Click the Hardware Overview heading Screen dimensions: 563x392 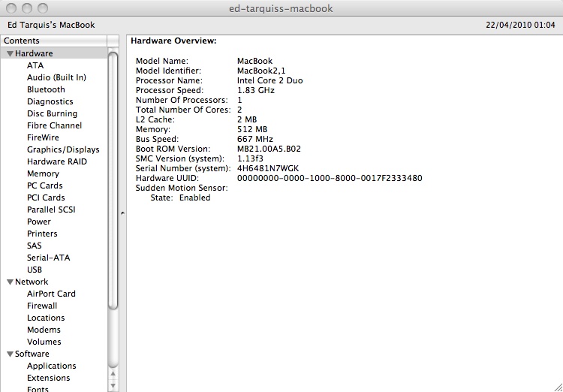pyautogui.click(x=173, y=41)
